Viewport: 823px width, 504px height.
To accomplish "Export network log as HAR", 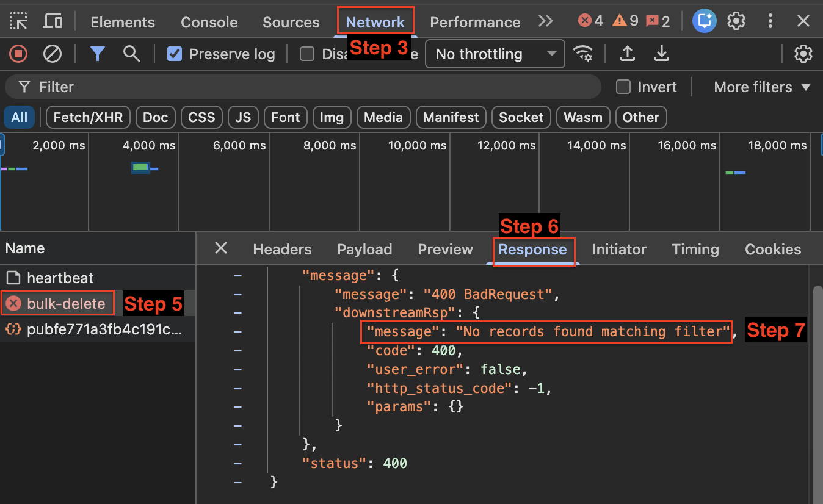I will [x=661, y=54].
